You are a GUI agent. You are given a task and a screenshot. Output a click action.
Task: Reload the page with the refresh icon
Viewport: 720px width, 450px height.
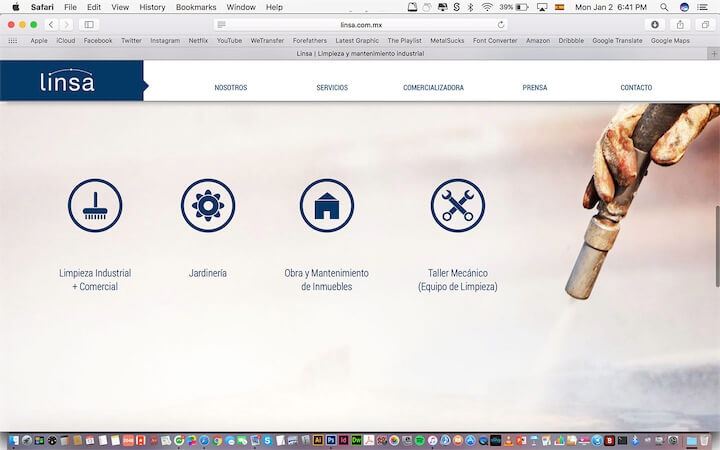pos(501,24)
